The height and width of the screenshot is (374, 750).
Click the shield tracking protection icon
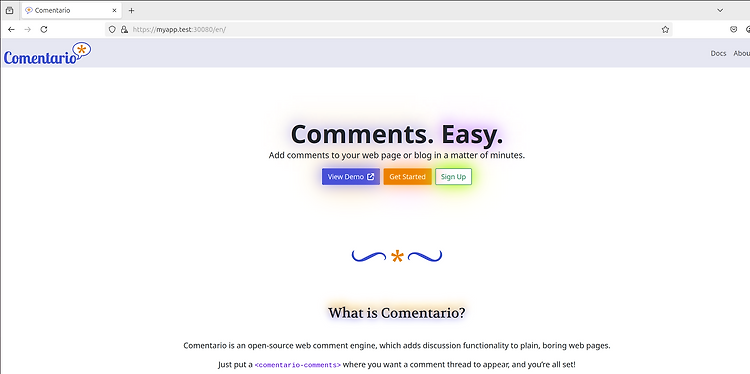(112, 30)
